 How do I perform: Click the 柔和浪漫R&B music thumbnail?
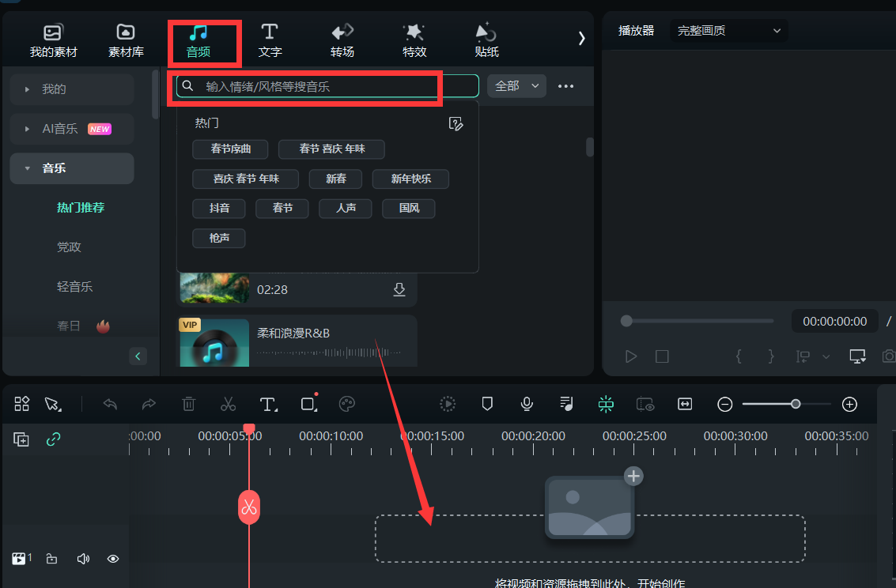(x=214, y=342)
